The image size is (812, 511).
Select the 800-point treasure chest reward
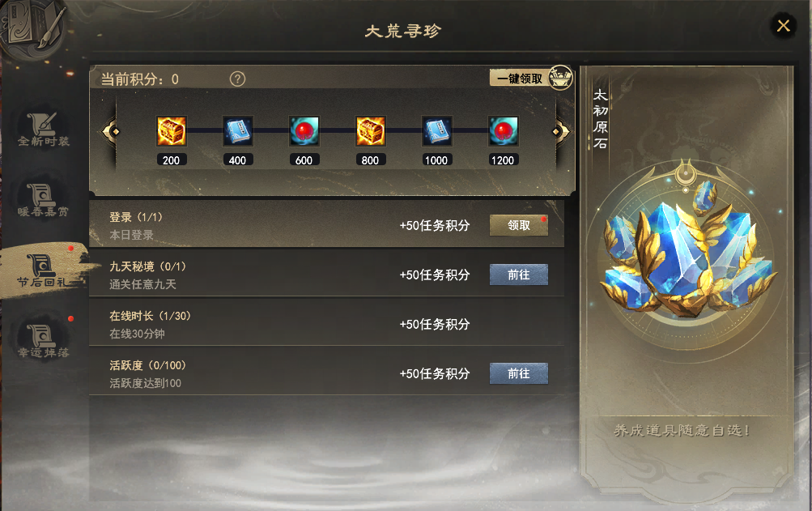click(x=370, y=131)
